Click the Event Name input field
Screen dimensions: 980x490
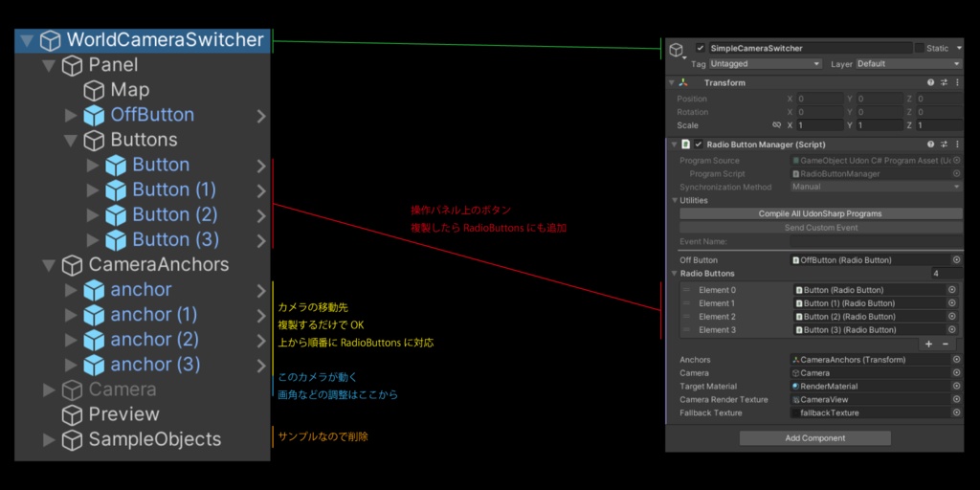pyautogui.click(x=877, y=241)
